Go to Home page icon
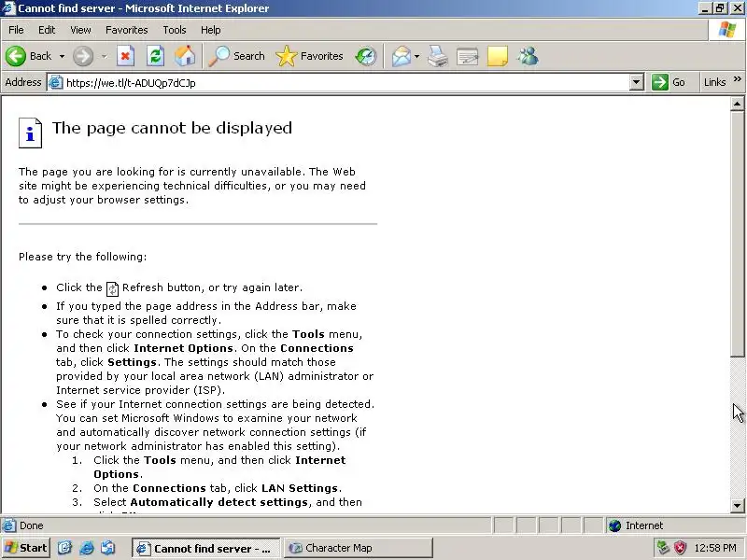Screen dimensions: 747x560 coord(185,56)
